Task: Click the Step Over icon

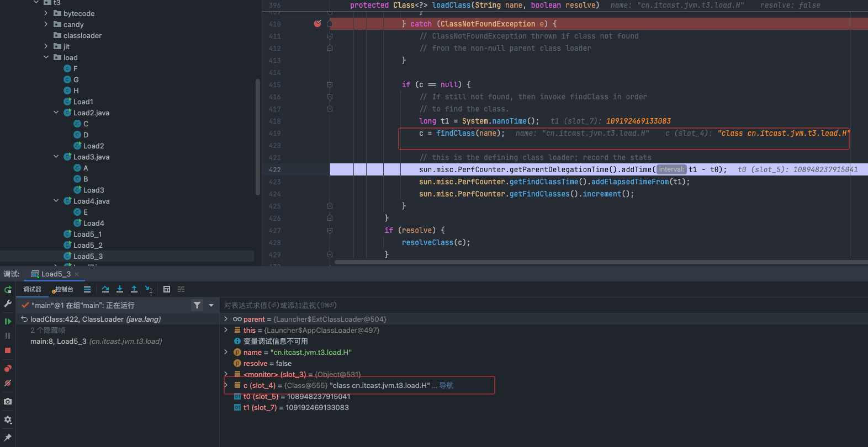Action: (105, 289)
